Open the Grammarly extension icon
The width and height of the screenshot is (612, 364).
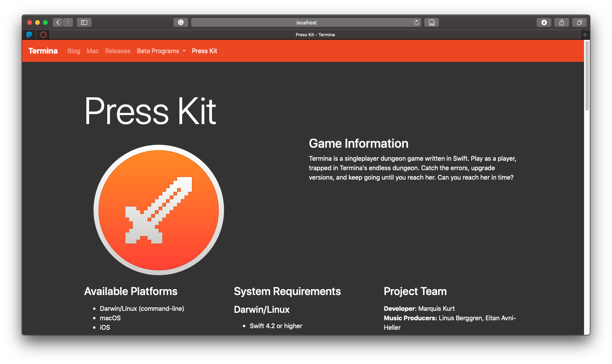point(181,22)
